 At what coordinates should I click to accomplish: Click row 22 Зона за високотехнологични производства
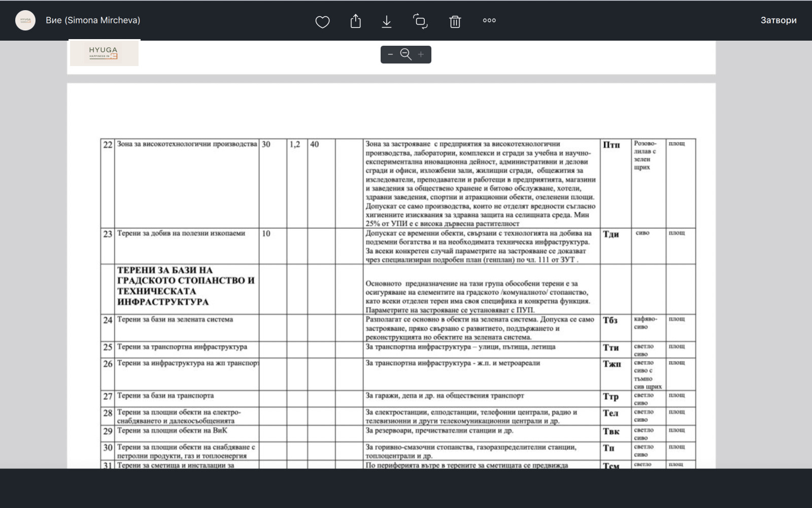pyautogui.click(x=187, y=144)
